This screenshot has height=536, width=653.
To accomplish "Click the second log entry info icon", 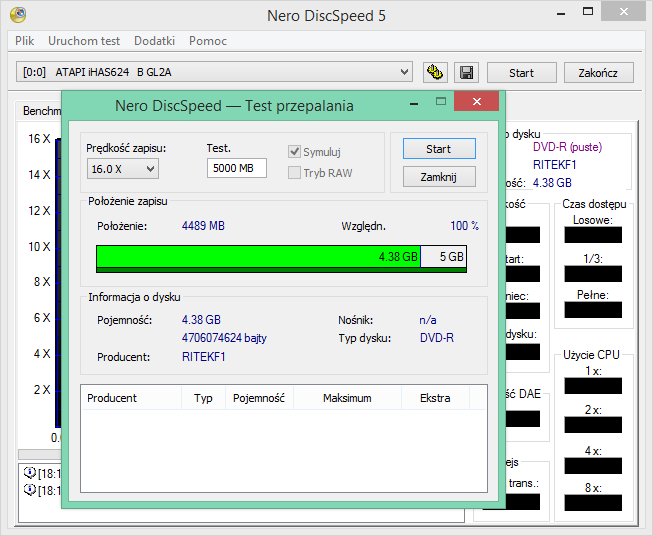I will 29,490.
